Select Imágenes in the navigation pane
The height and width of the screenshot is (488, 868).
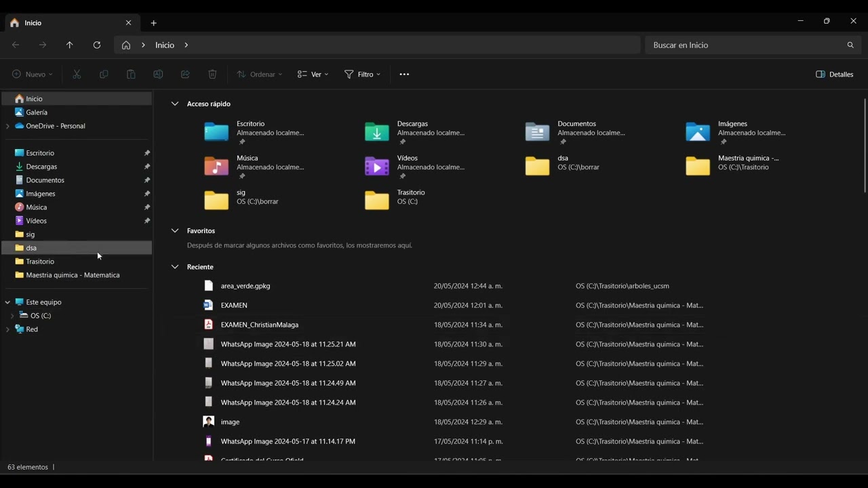click(77, 194)
